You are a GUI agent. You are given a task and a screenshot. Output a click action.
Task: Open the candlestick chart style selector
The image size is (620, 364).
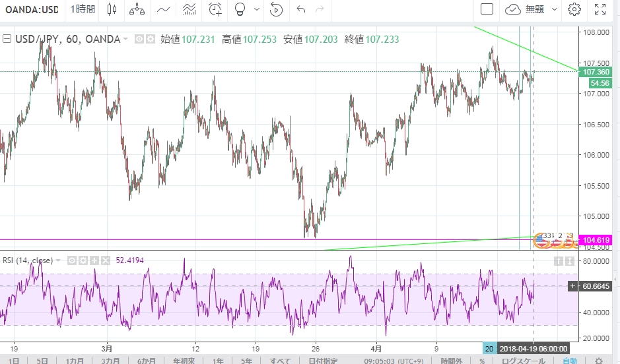click(112, 9)
